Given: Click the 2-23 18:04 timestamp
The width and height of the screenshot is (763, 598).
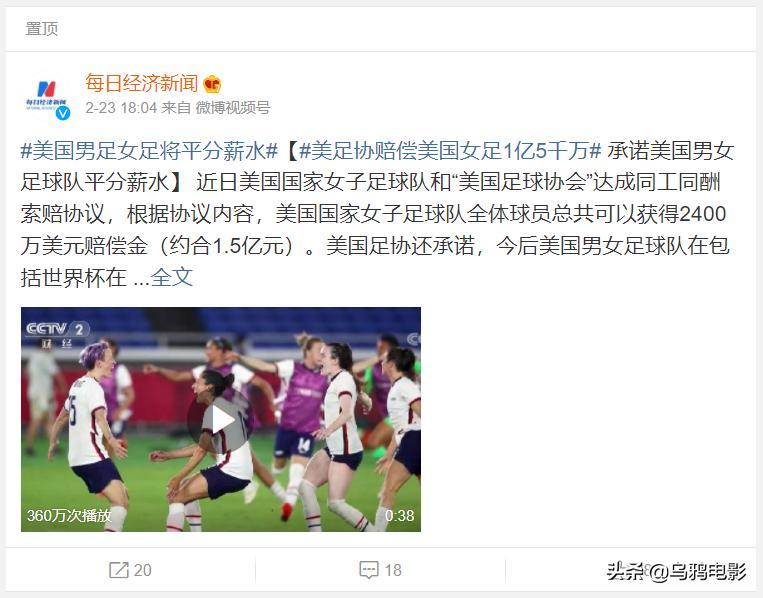Looking at the screenshot, I should 121,108.
